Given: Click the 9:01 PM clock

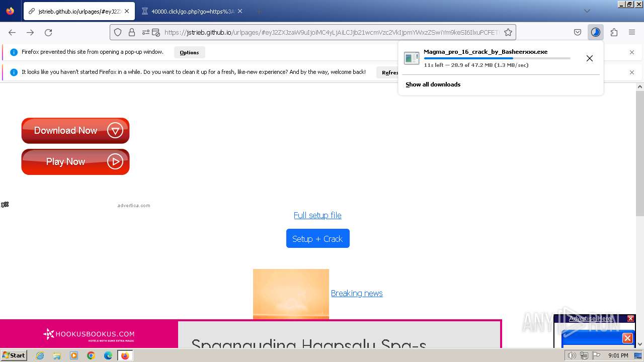Looking at the screenshot, I should point(618,355).
